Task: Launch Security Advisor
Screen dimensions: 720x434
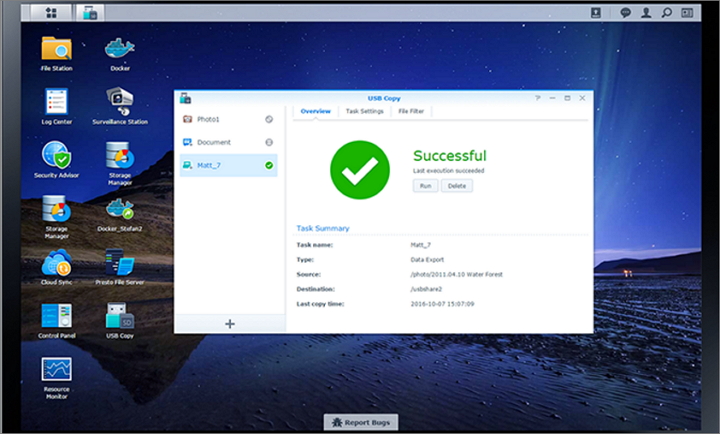Action: coord(56,157)
